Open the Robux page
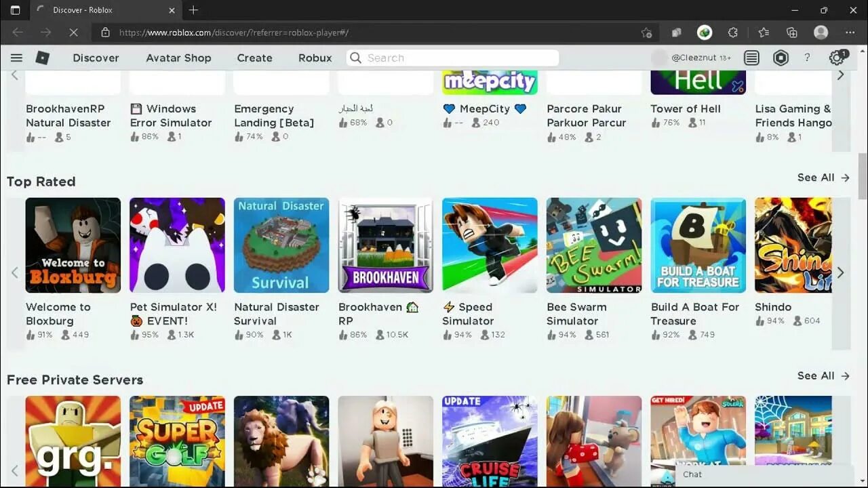Image resolution: width=868 pixels, height=488 pixels. [x=315, y=58]
